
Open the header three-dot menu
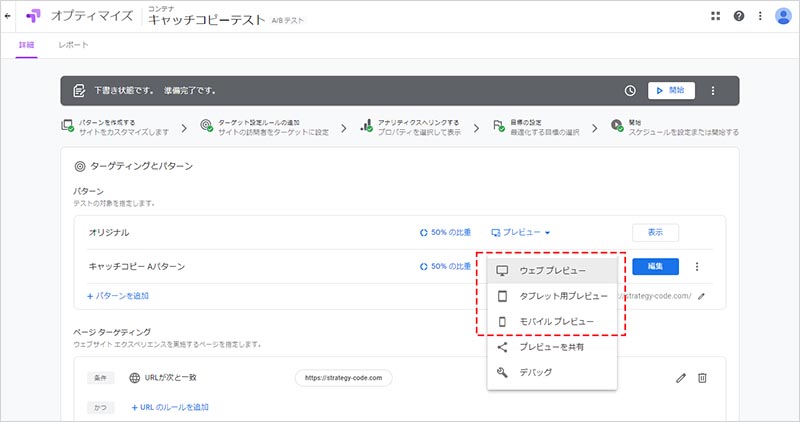[x=761, y=16]
